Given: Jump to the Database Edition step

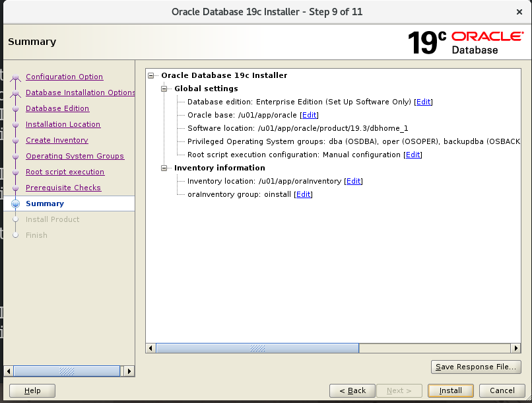Looking at the screenshot, I should [57, 108].
